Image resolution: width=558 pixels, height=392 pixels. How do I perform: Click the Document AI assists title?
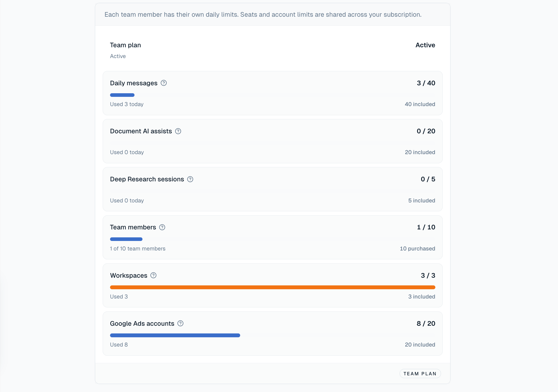[141, 131]
